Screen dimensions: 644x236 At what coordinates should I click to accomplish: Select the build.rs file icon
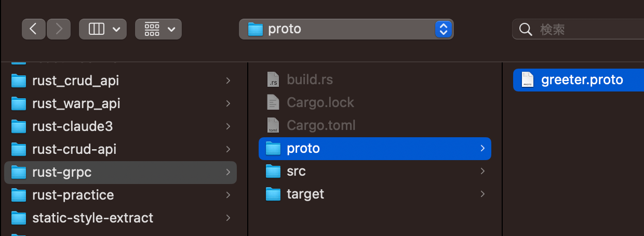[273, 80]
